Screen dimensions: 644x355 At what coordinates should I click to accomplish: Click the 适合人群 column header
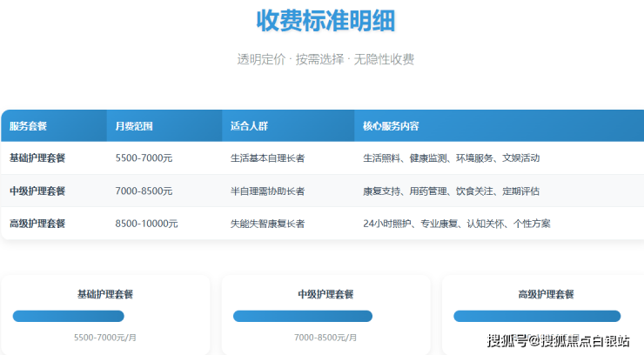point(249,126)
